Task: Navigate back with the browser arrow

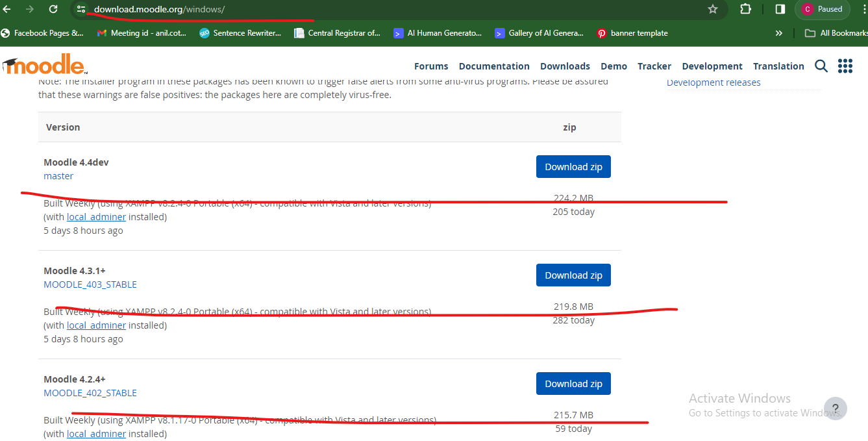Action: click(8, 10)
